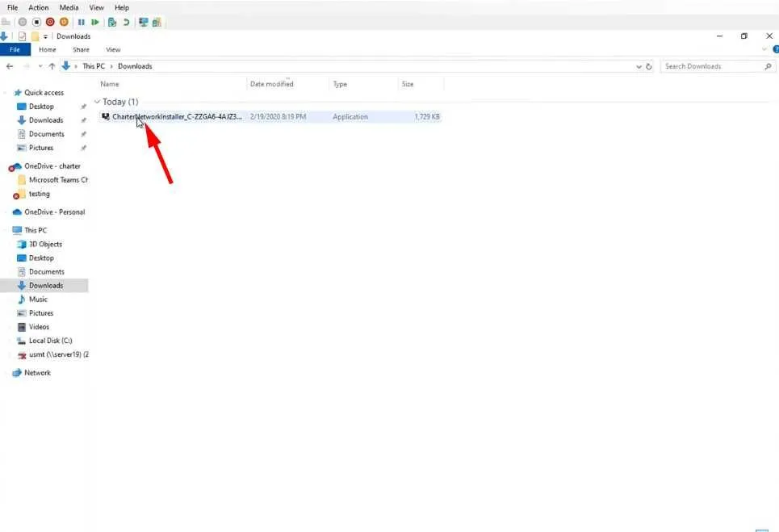
Task: Open the Microsoft Teams folder
Action: (57, 180)
